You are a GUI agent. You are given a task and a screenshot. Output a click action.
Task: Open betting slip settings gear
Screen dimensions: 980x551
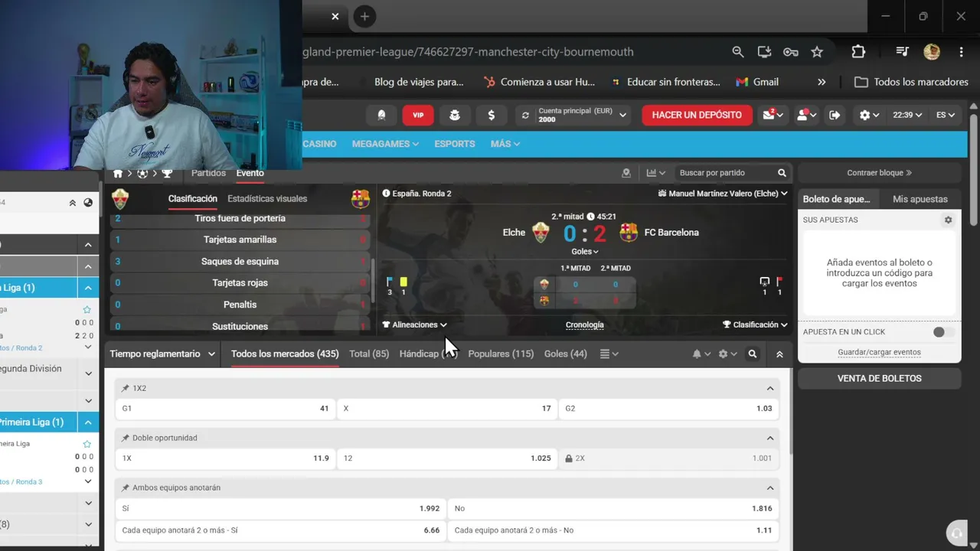click(948, 220)
